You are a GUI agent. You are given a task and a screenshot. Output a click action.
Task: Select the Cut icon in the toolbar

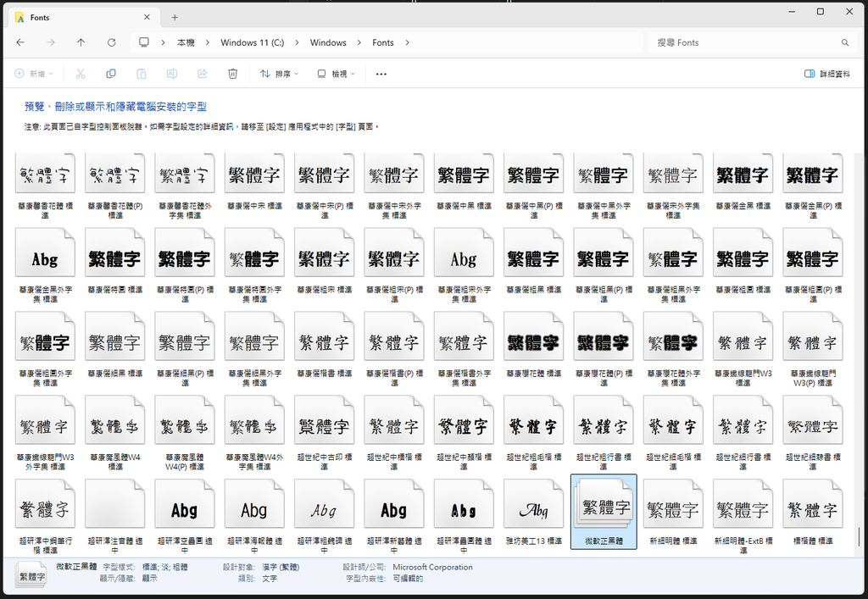81,74
